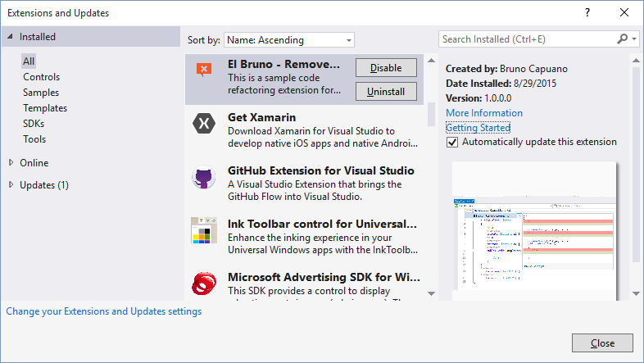This screenshot has height=363, width=644.
Task: Click the search magnifier icon
Action: pos(621,39)
